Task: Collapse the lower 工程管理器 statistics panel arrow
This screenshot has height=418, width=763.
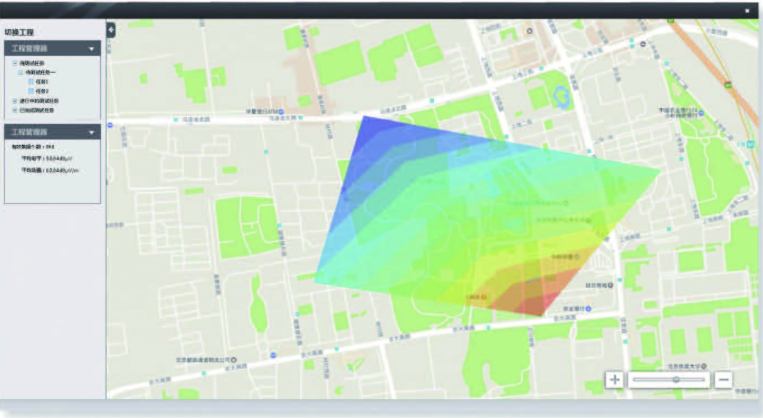Action: (91, 132)
